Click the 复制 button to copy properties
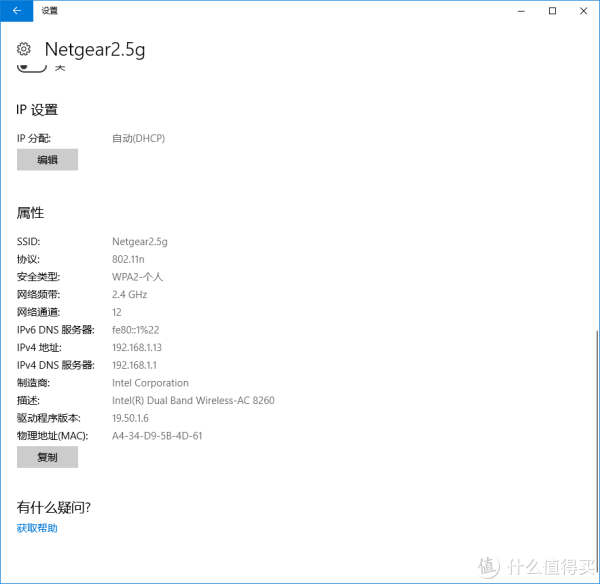Image resolution: width=600 pixels, height=584 pixels. point(47,457)
